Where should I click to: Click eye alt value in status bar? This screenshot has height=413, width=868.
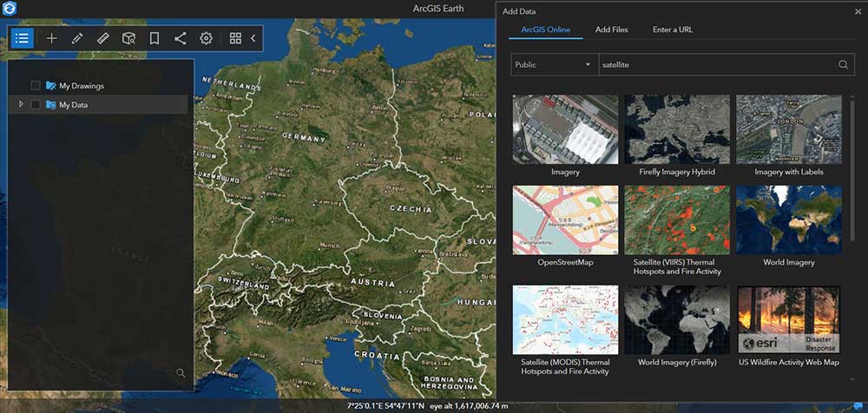(x=469, y=406)
